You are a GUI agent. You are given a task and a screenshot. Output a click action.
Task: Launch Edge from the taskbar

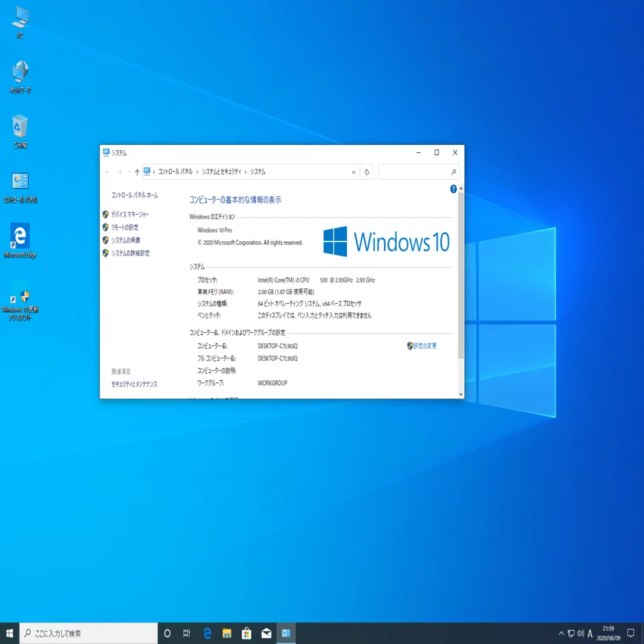coord(207,633)
